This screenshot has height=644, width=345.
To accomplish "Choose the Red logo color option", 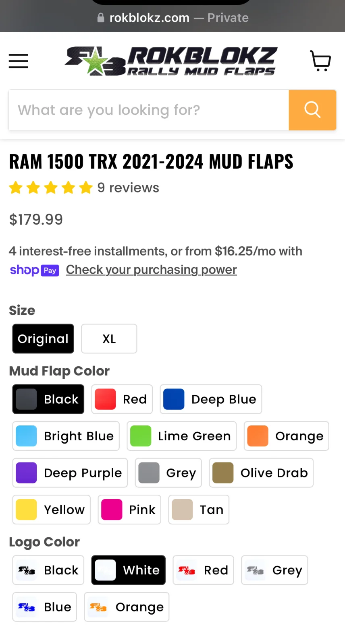I will coord(203,570).
